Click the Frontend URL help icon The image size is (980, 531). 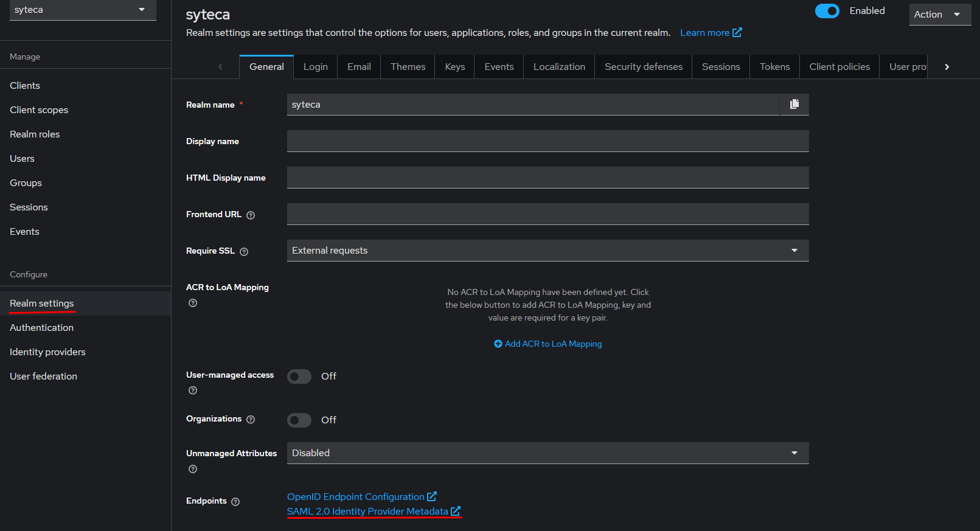click(x=251, y=215)
